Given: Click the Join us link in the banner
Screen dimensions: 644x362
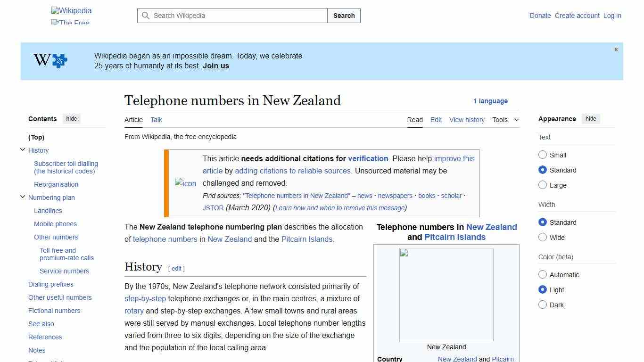Looking at the screenshot, I should 215,66.
